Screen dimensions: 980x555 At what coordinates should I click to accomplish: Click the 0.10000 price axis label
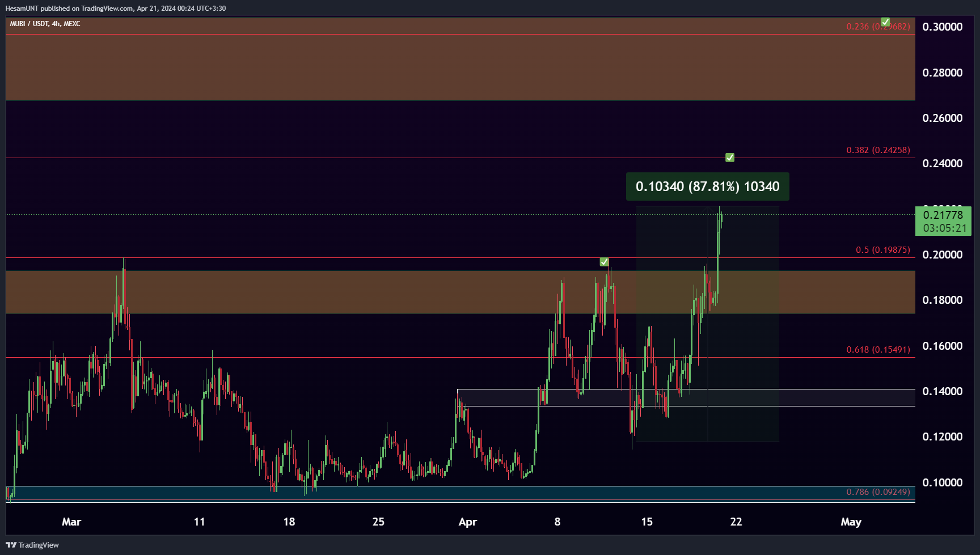(943, 482)
